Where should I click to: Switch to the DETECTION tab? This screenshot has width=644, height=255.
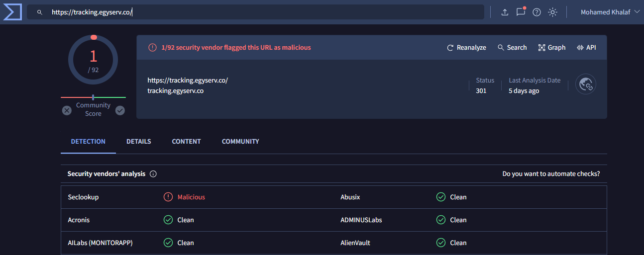pyautogui.click(x=88, y=142)
